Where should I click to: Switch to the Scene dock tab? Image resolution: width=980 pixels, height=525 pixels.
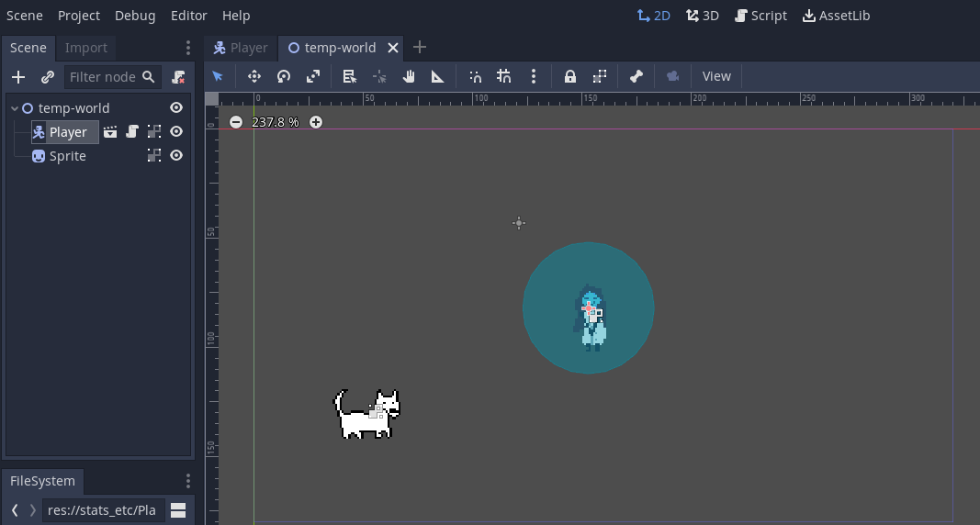coord(28,48)
